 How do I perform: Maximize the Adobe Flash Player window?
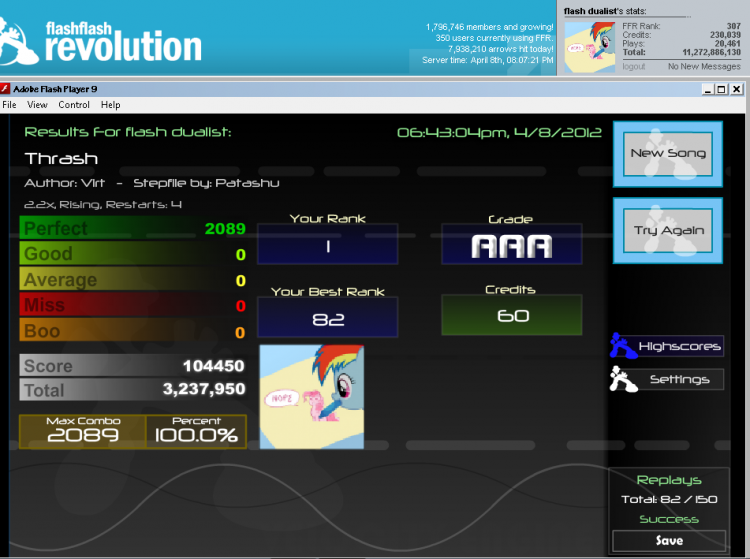(x=721, y=89)
